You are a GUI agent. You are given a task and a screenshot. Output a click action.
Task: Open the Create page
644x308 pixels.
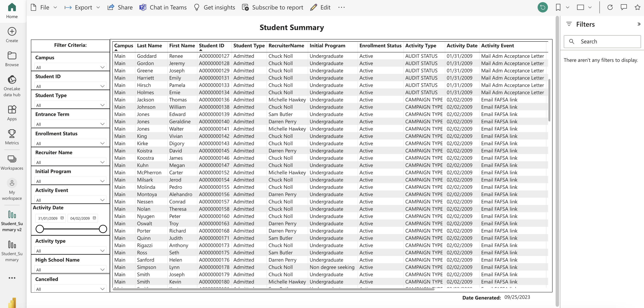tap(12, 35)
